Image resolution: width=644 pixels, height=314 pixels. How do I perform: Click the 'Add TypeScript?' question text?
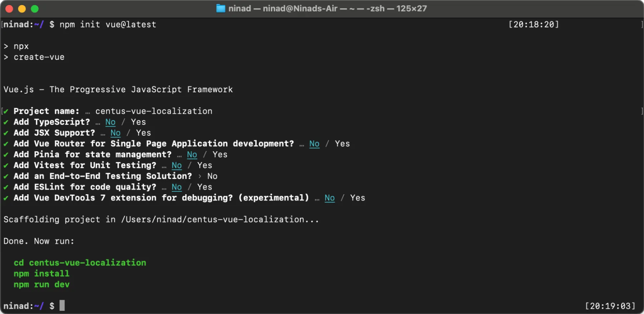click(x=52, y=122)
